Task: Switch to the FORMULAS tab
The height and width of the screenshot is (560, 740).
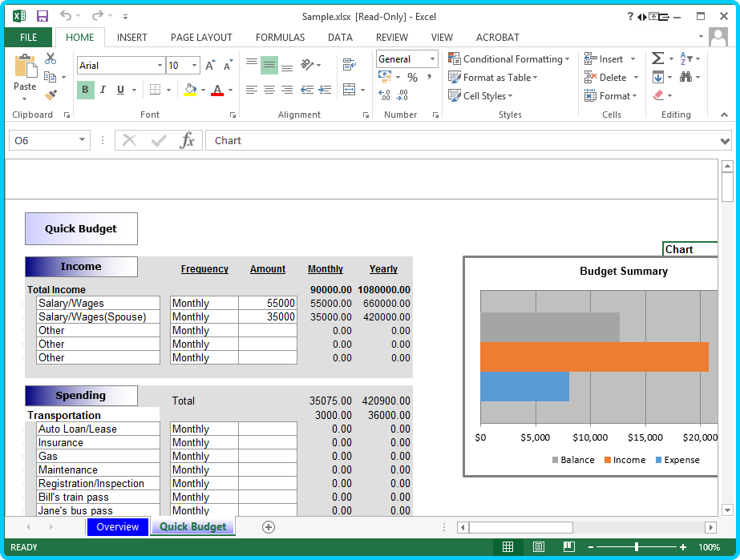Action: pos(281,38)
